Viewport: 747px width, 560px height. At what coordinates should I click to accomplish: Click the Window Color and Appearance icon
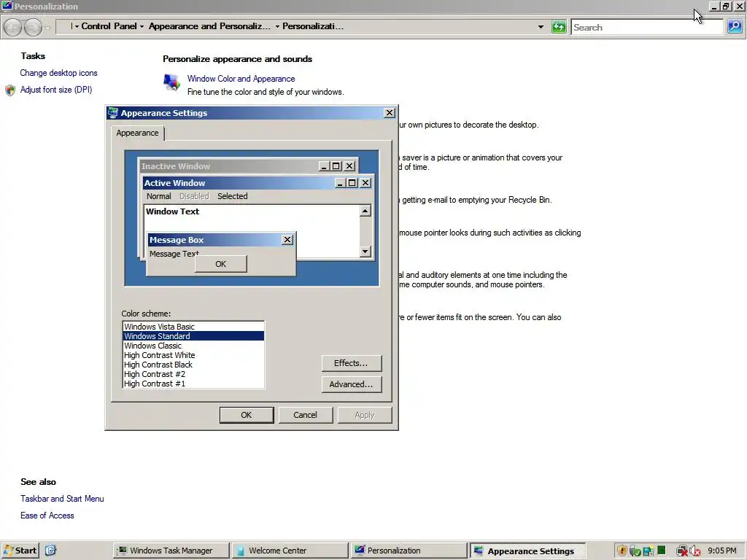[171, 83]
